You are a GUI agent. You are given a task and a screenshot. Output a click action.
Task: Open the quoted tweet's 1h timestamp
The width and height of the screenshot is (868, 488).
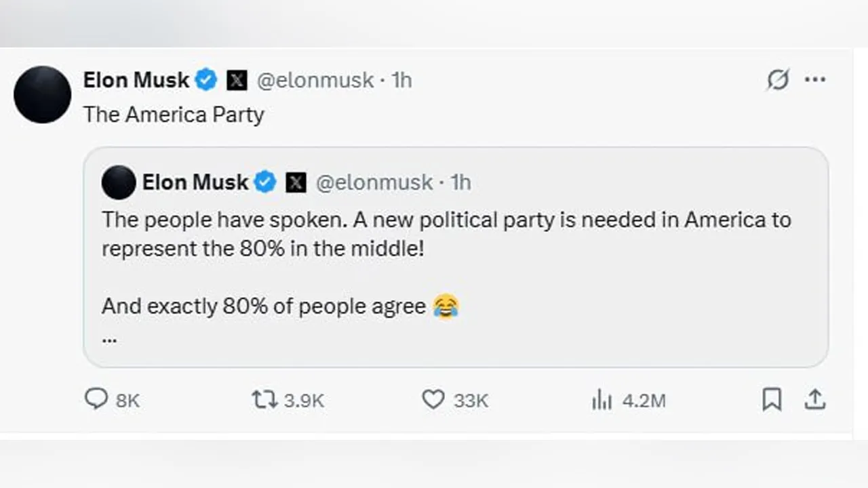[461, 182]
